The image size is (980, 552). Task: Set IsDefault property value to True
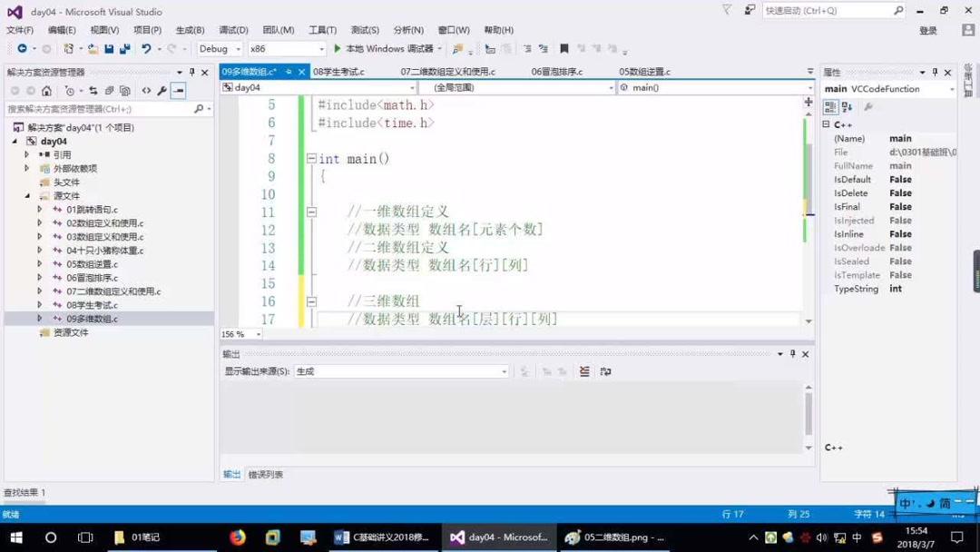click(898, 179)
